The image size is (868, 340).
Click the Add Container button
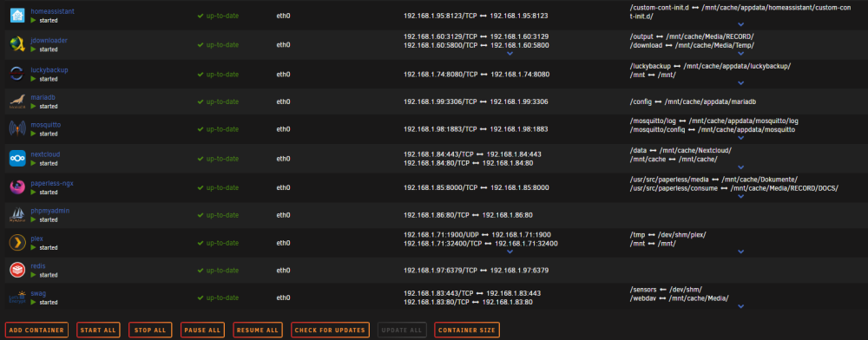(36, 330)
